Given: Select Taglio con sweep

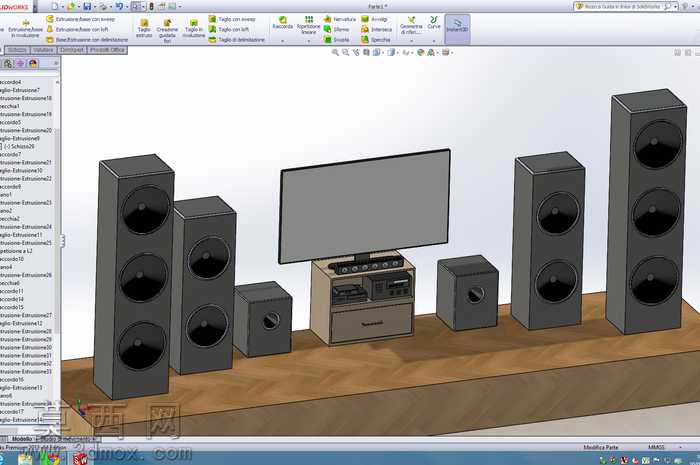Looking at the screenshot, I should [232, 19].
